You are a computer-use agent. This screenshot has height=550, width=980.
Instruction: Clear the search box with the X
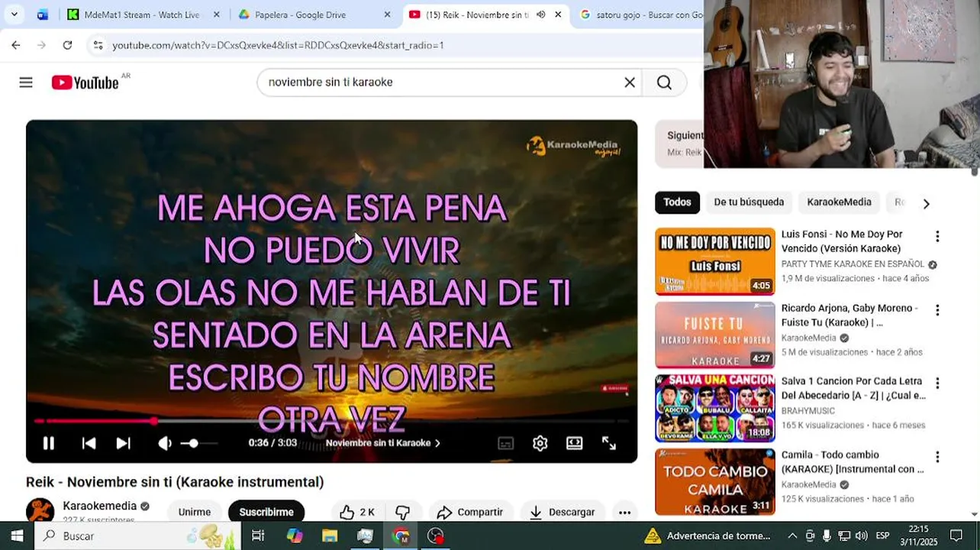630,82
